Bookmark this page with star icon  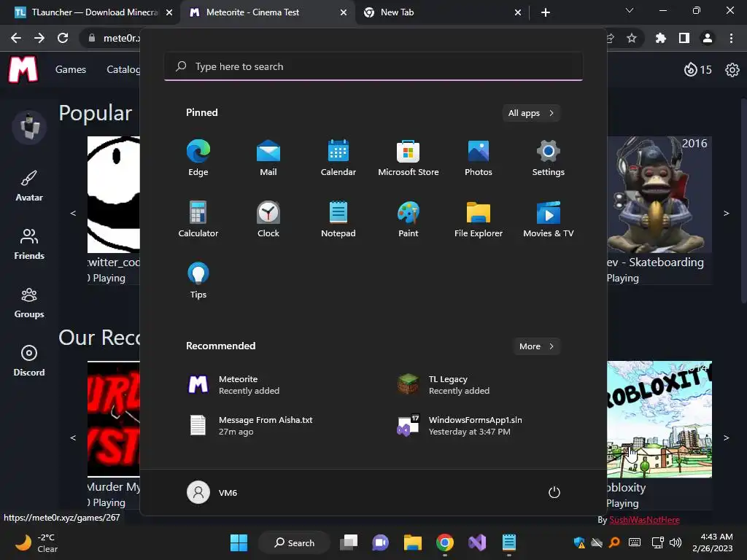click(632, 38)
